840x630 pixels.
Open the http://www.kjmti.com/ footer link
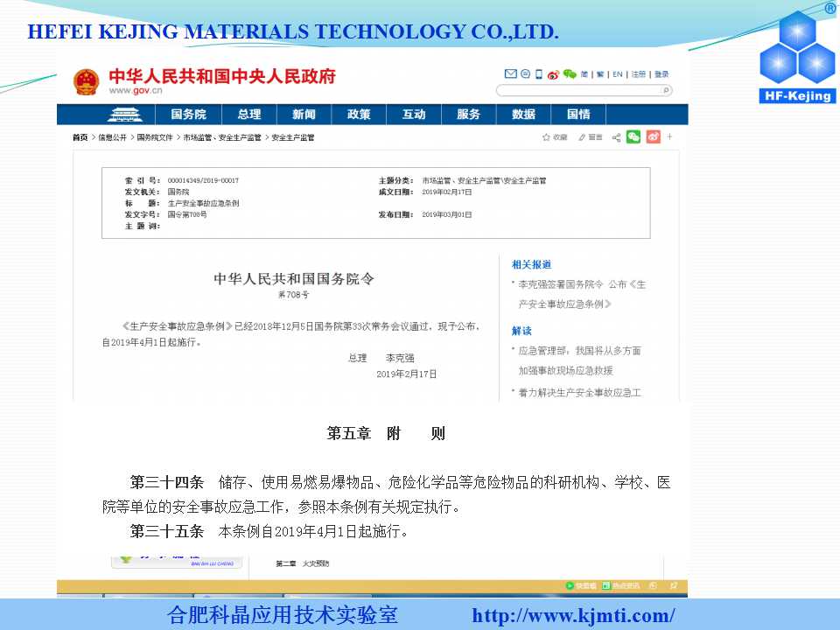click(573, 615)
